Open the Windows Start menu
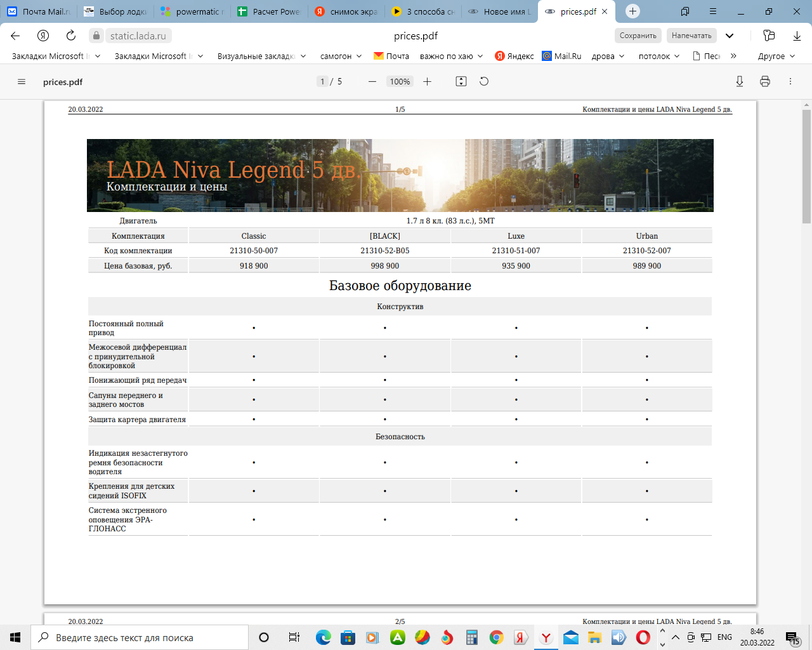Viewport: 812px width, 650px height. coord(15,637)
